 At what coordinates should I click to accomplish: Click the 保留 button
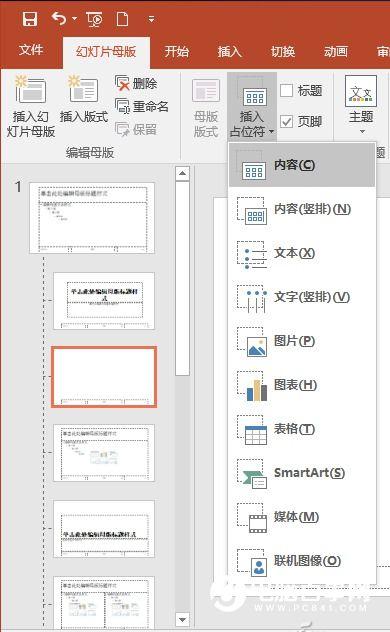(136, 129)
